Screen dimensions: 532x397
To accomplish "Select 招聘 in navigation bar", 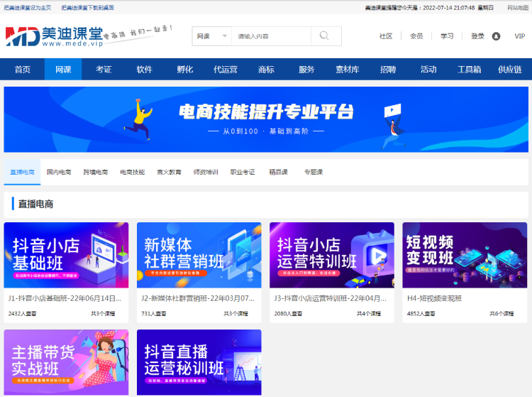I will 388,70.
